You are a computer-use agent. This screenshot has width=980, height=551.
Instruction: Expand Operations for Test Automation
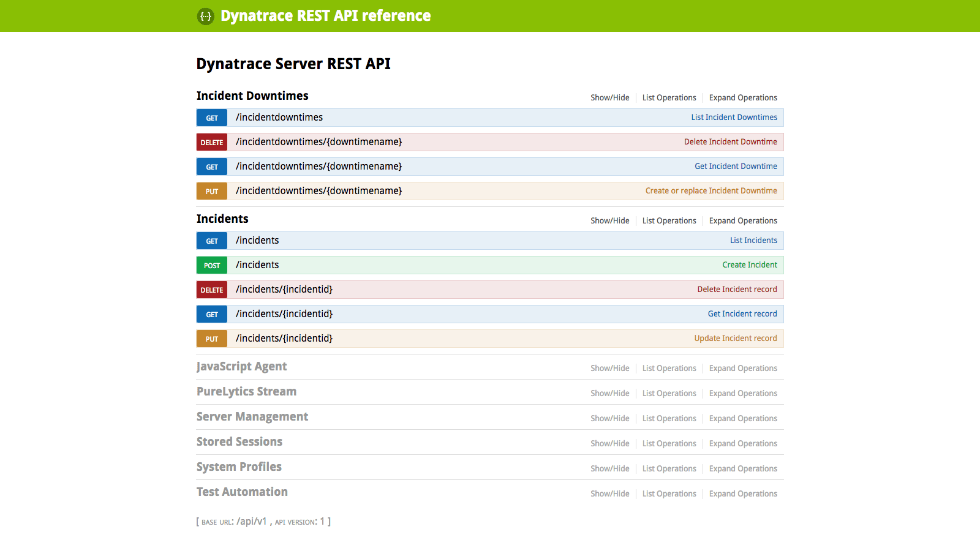(x=743, y=494)
